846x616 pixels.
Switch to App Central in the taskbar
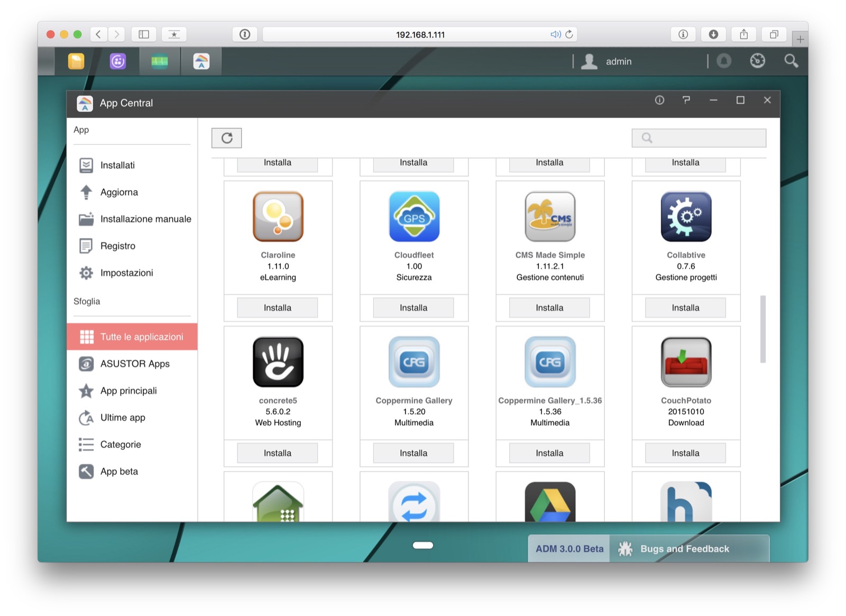click(x=201, y=61)
